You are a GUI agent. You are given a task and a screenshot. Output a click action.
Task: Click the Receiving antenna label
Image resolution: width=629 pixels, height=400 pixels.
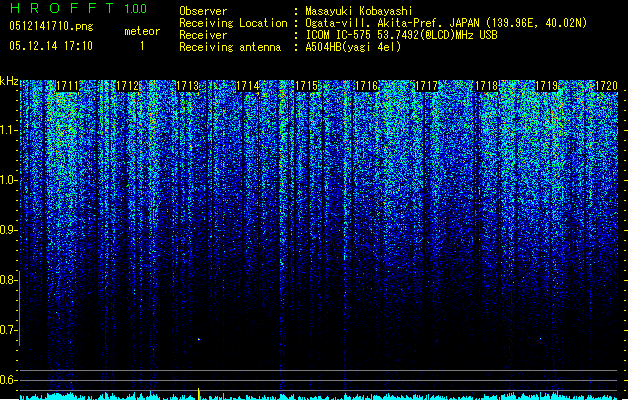click(x=230, y=47)
